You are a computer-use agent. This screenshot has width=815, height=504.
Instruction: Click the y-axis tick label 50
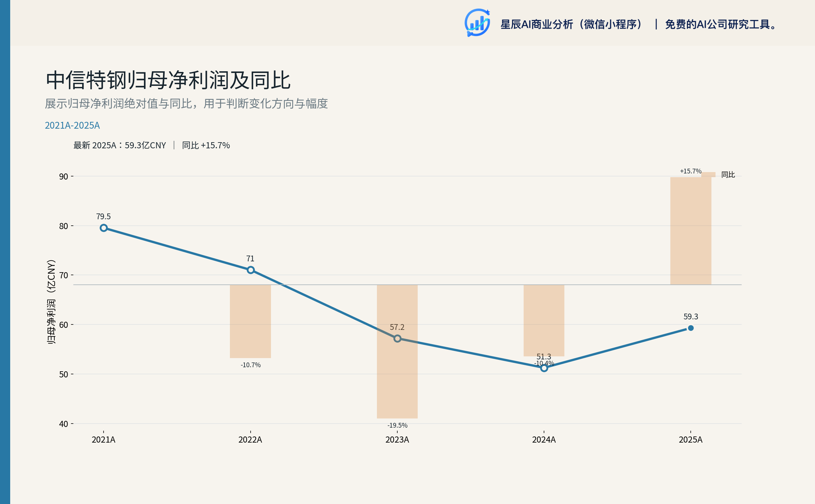click(x=64, y=374)
